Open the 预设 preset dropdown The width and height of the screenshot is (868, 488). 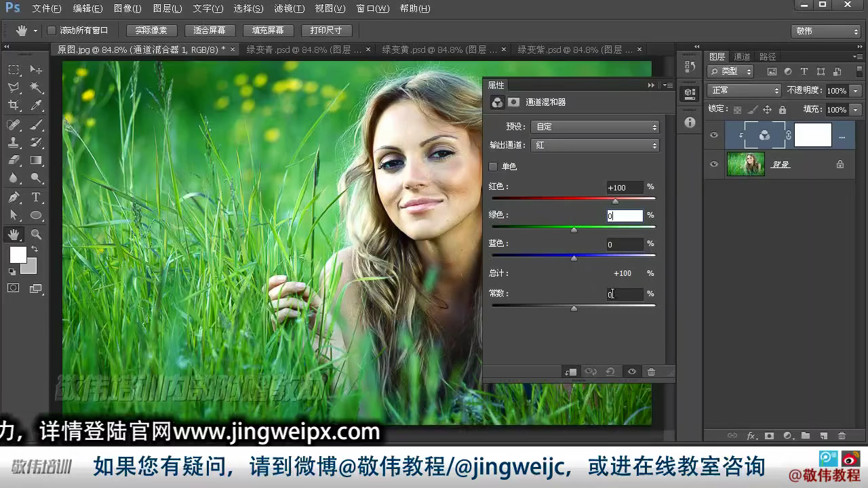[x=595, y=127]
